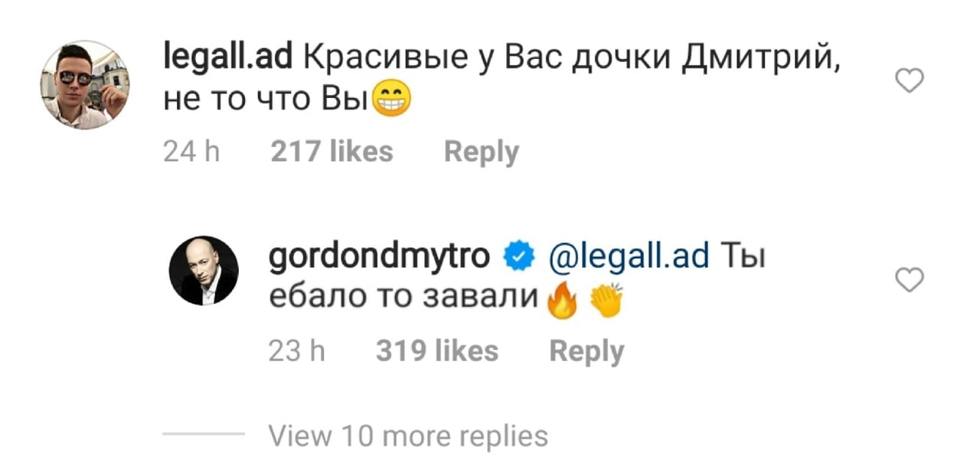The width and height of the screenshot is (980, 476).
Task: Expand View 10 more replies
Action: tap(409, 436)
